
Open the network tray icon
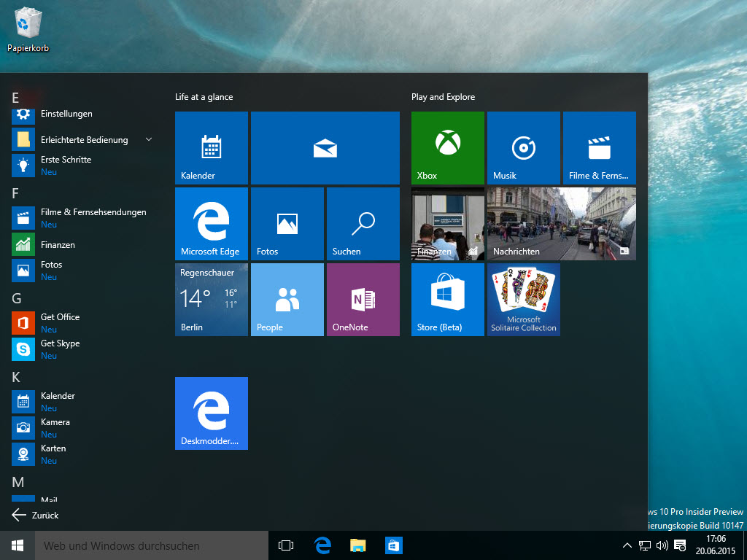point(645,545)
